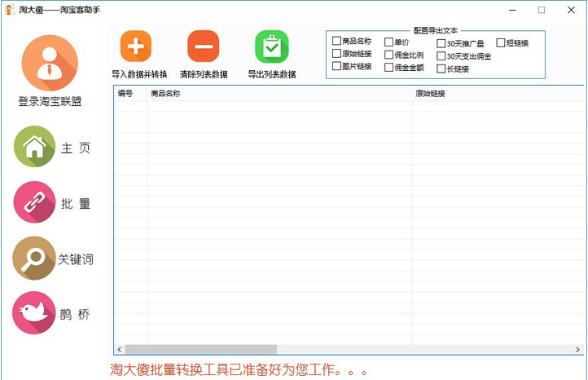Toggle the 图片链接 checkbox
Image resolution: width=588 pixels, height=380 pixels.
click(336, 66)
